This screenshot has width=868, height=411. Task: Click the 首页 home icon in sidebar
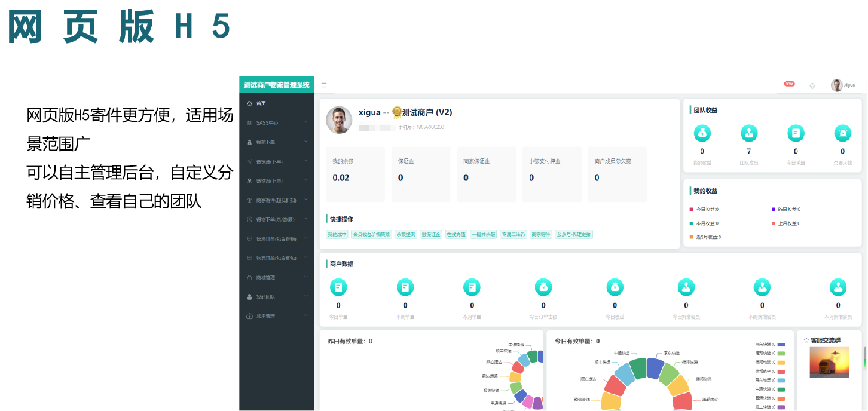point(249,103)
